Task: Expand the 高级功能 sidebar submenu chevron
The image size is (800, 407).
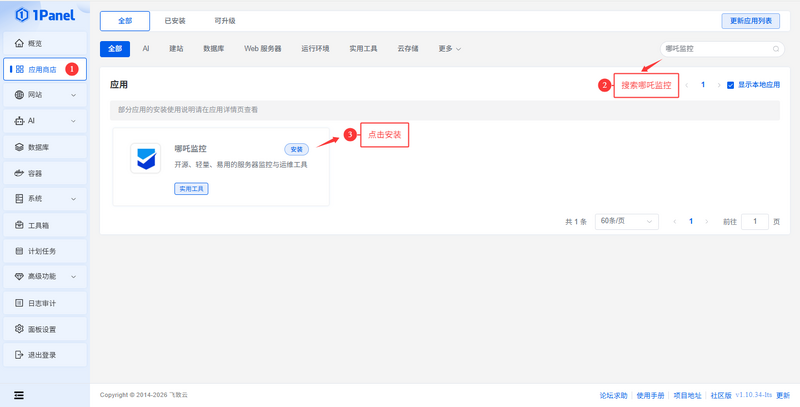Action: click(73, 277)
